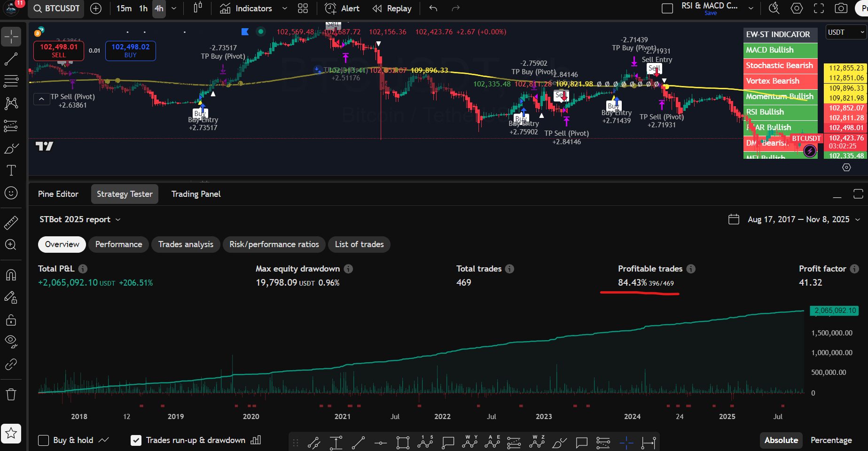This screenshot has height=451, width=868.
Task: Hide all drawings with eye icon
Action: (11, 342)
